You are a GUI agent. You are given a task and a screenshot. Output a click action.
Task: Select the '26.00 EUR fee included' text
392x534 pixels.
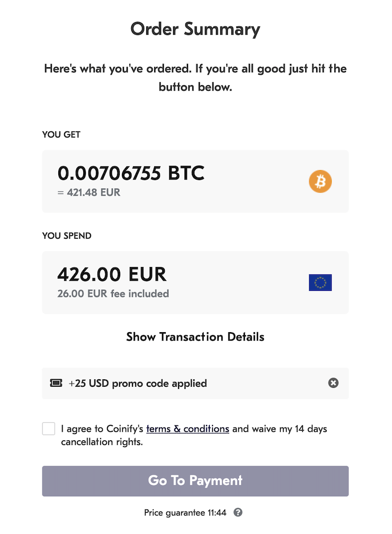[x=113, y=293]
